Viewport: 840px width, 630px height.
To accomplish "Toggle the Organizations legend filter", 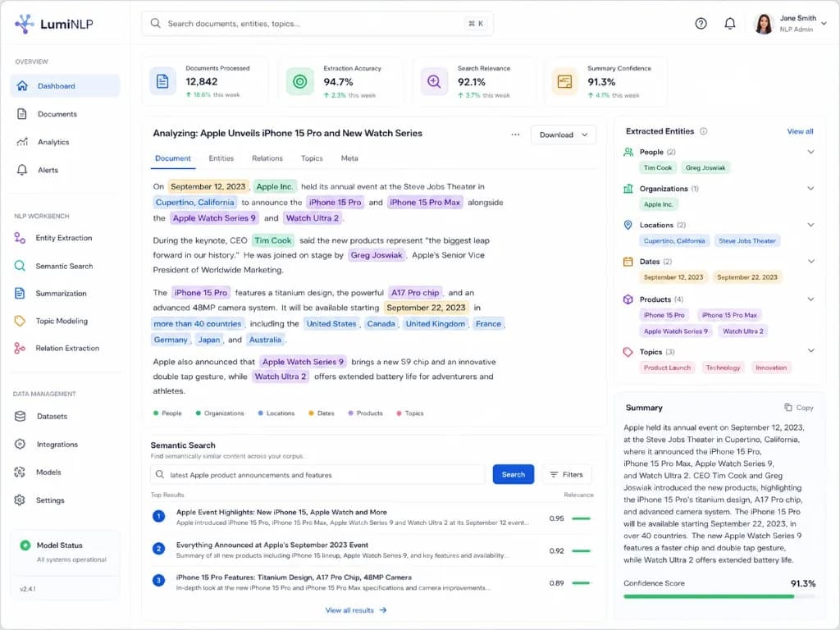I will point(220,413).
